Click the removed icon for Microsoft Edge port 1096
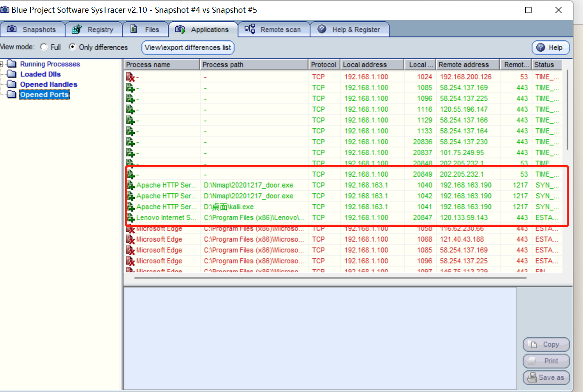This screenshot has height=392, width=583. tap(130, 261)
